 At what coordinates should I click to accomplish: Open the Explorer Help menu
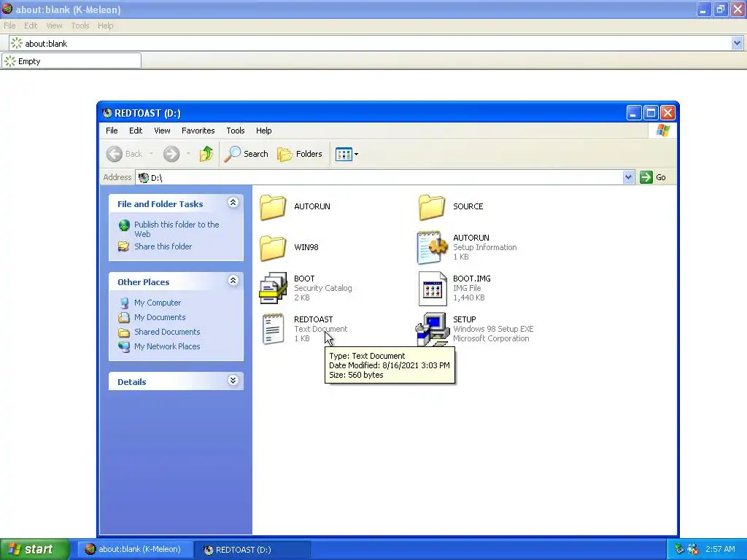[263, 131]
